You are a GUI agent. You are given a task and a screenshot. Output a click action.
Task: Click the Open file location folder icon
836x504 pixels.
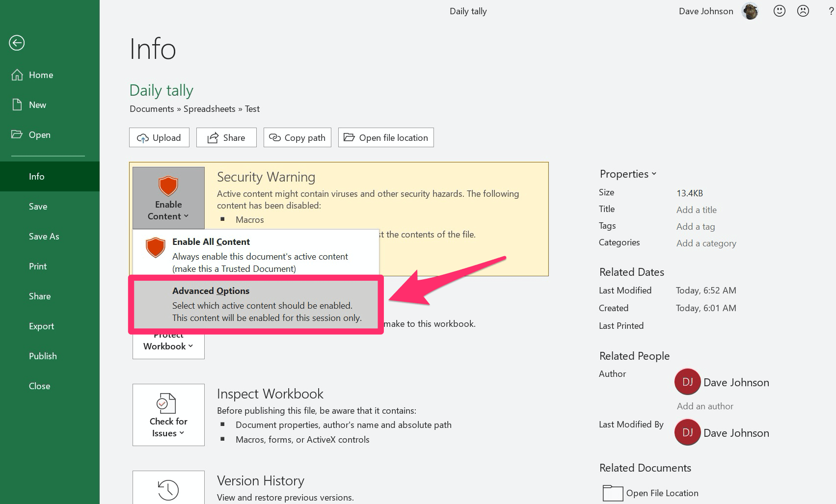coord(350,137)
